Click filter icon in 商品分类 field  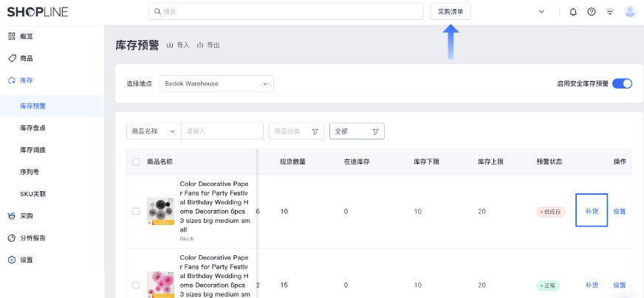[x=315, y=131]
